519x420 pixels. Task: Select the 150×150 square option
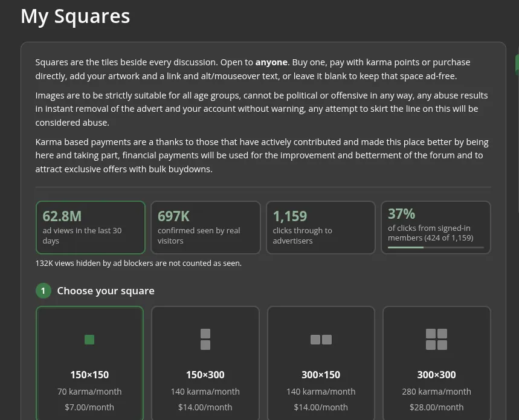89,363
